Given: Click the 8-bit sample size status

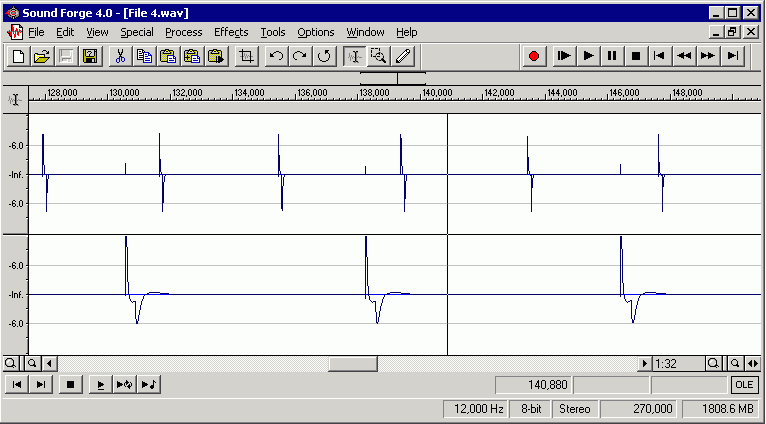Looking at the screenshot, I should pyautogui.click(x=531, y=408).
